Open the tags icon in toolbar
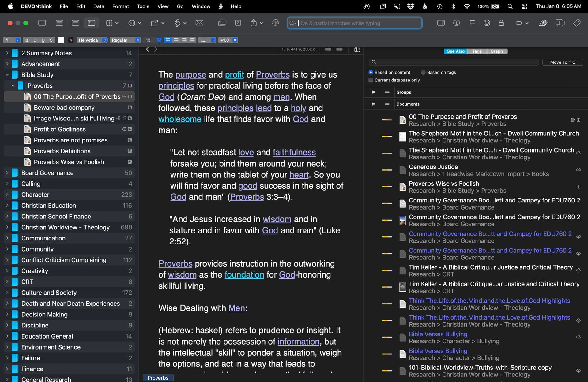The width and height of the screenshot is (588, 382). click(x=577, y=23)
